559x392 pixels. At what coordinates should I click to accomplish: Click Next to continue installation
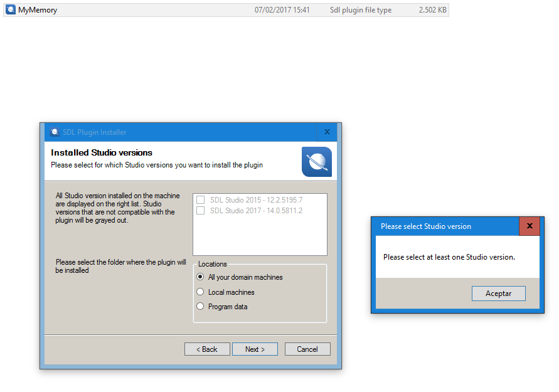[x=255, y=349]
